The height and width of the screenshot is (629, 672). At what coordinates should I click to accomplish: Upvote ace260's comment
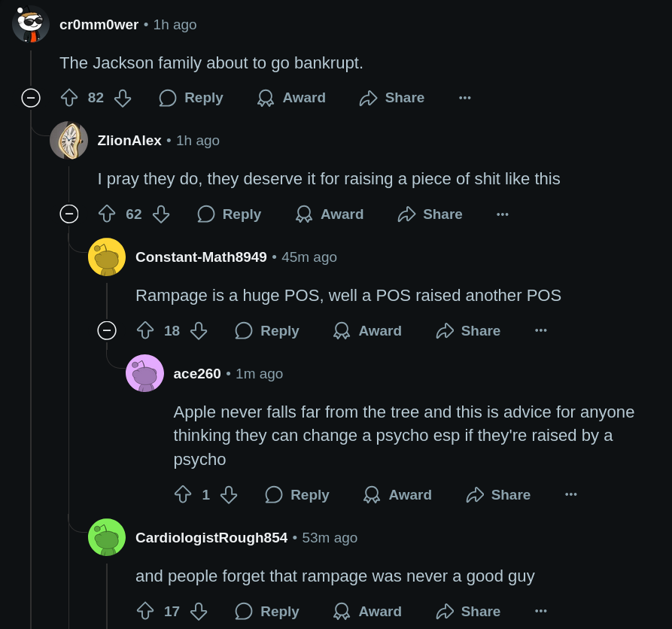coord(183,494)
